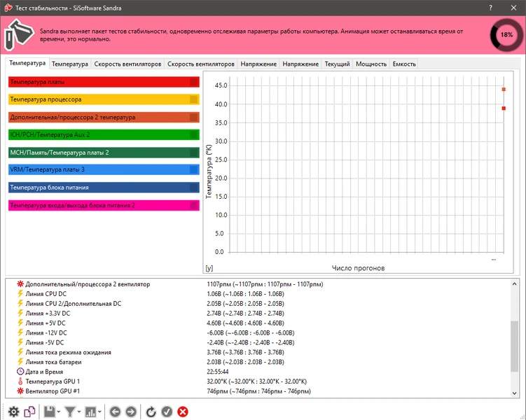Screen dimensions: 526x420
Task: Click the gray checkmark OK icon
Action: 167,412
